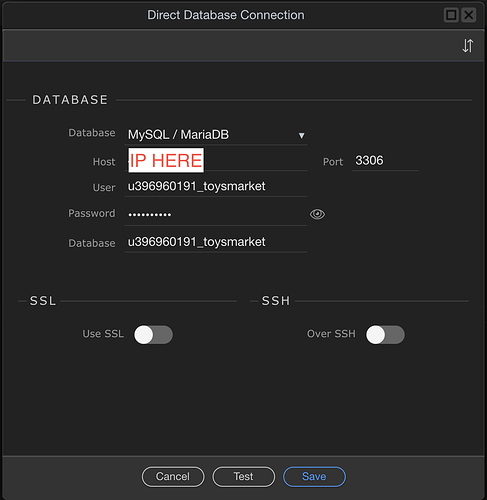
Task: Select the Port field showing 3306
Action: 385,161
